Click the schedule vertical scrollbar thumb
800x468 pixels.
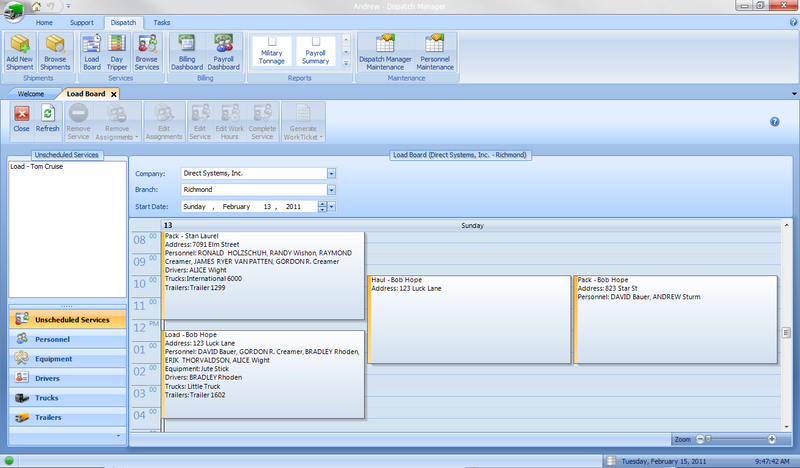786,333
